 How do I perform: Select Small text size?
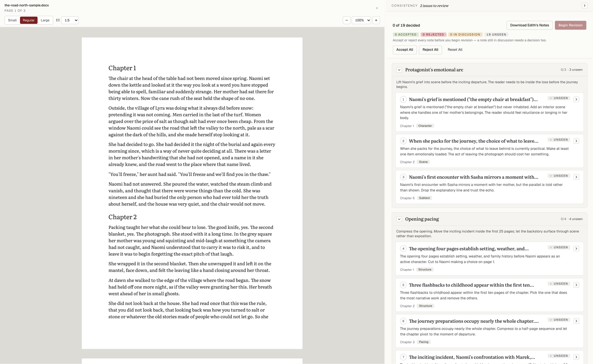(12, 20)
